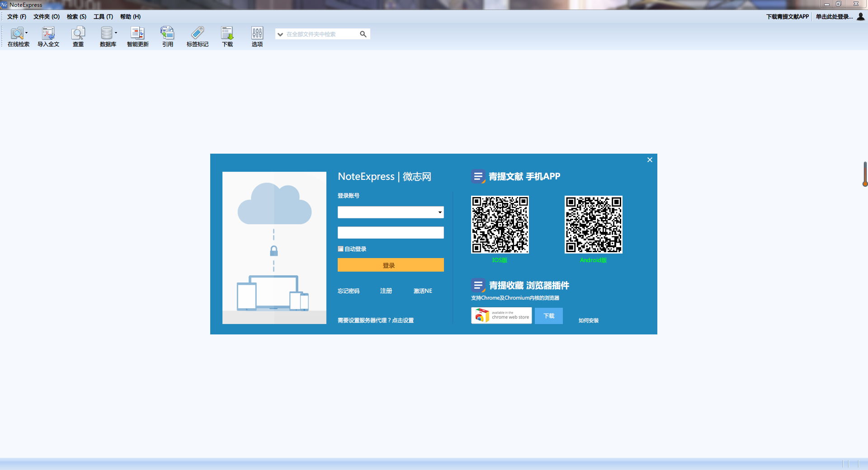Click the 青提收藏 浏览器插件 logo icon
The width and height of the screenshot is (868, 470).
pyautogui.click(x=478, y=285)
